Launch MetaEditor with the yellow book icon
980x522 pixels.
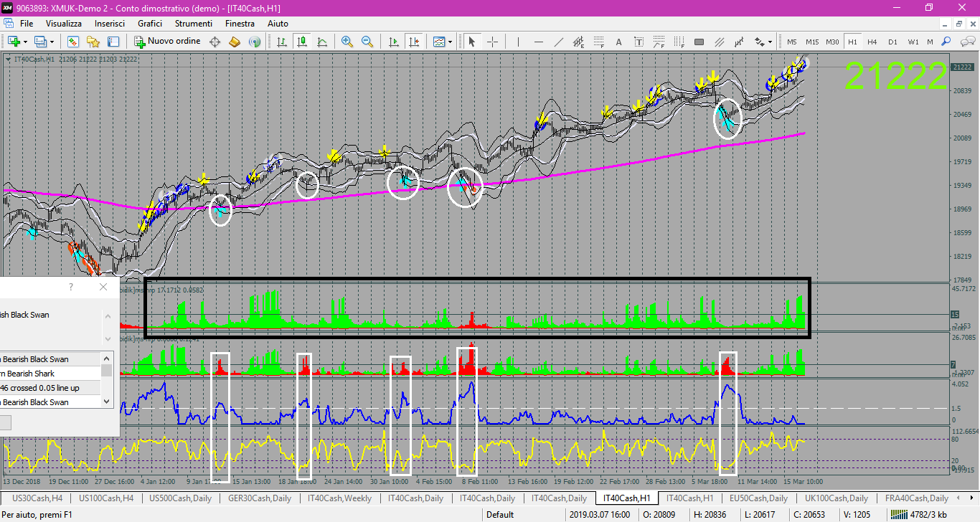[235, 42]
